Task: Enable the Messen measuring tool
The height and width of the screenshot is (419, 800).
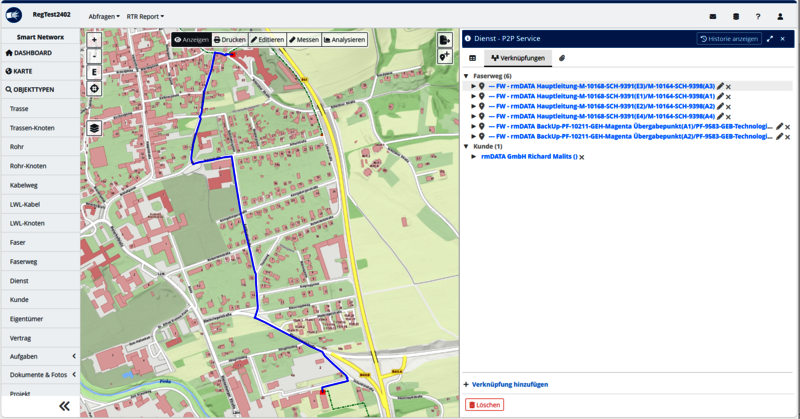Action: click(303, 40)
